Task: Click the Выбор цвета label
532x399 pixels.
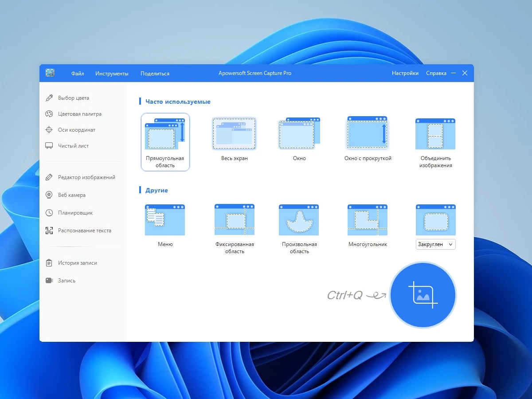Action: click(74, 98)
